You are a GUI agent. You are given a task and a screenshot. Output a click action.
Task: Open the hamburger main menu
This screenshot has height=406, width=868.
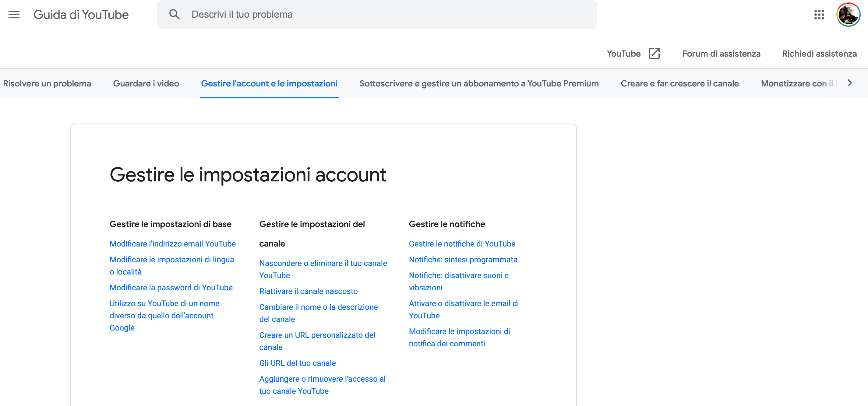pyautogui.click(x=14, y=15)
